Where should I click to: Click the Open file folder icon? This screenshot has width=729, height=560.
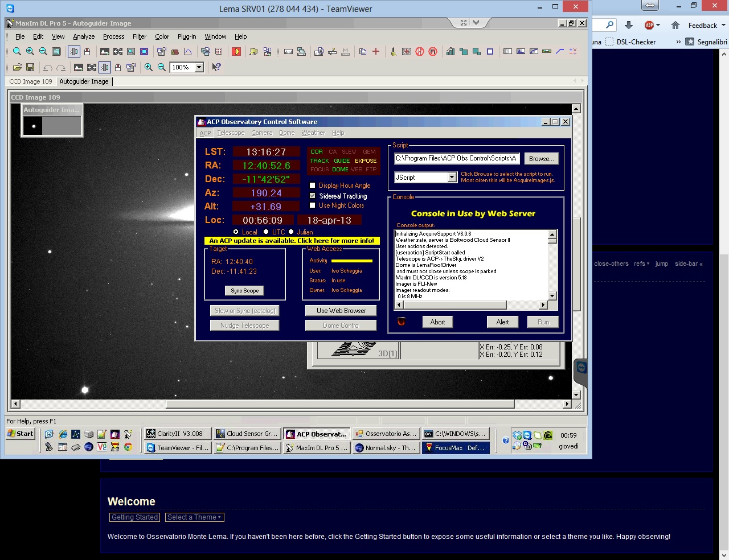click(x=17, y=67)
